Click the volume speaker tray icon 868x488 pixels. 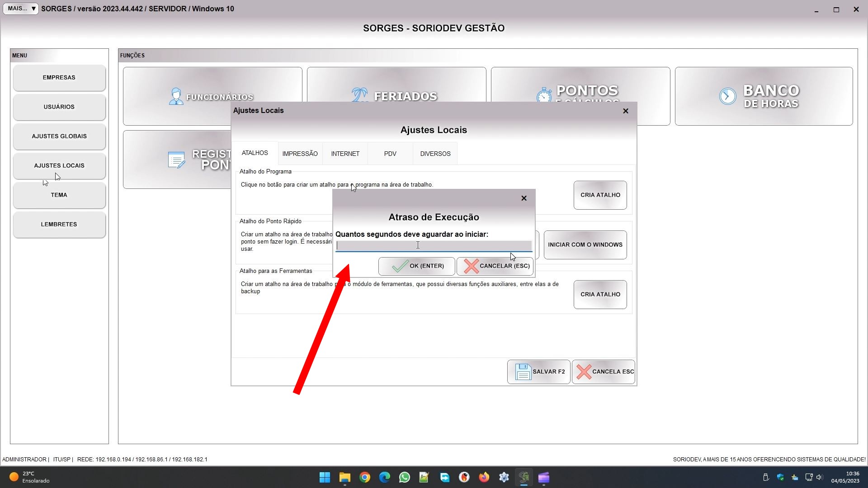coord(820,477)
